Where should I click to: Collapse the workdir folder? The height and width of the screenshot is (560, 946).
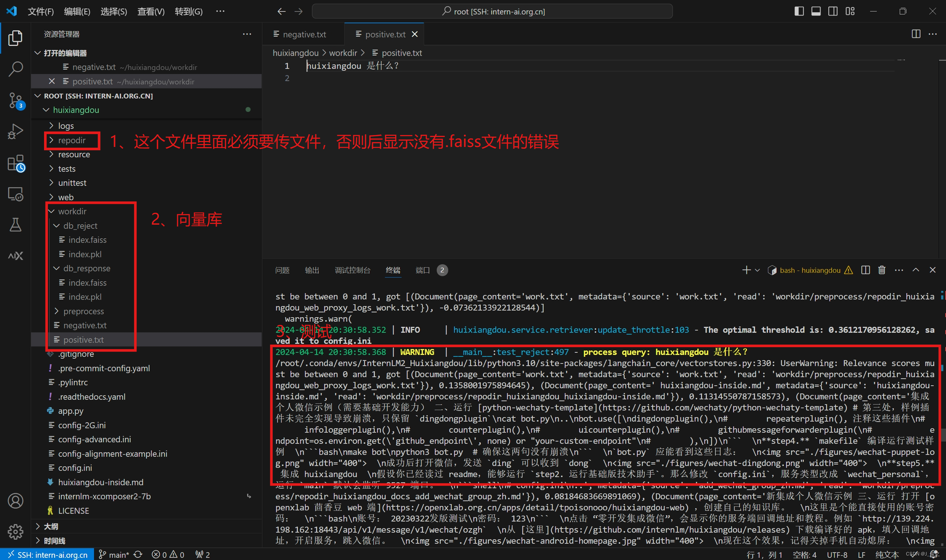147,211
